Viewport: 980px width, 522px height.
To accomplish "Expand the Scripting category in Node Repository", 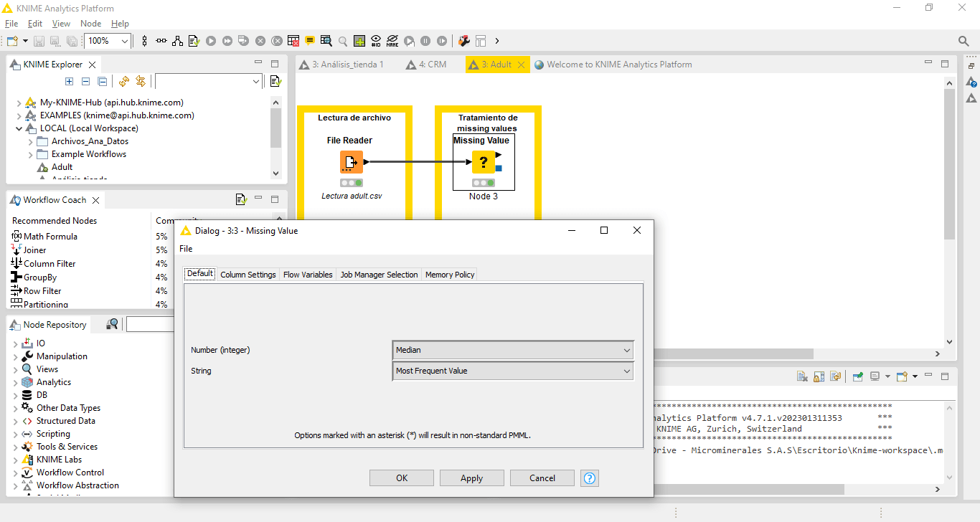I will [x=16, y=434].
